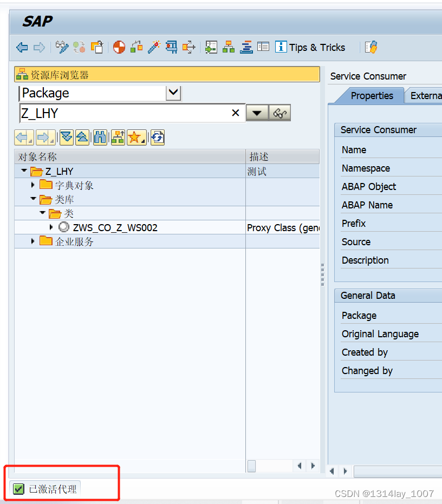Click the Proxy Class description cell
442x504 pixels.
(x=283, y=227)
